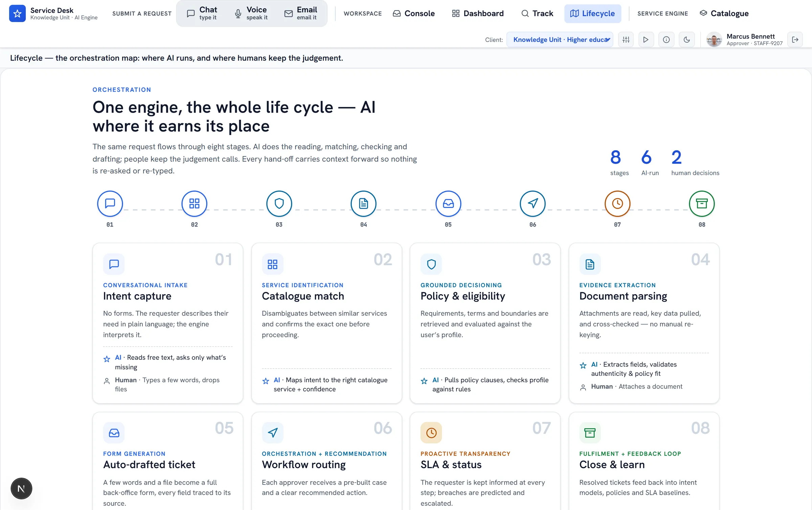Click the Auto-drafted ticket inbox icon

point(114,433)
